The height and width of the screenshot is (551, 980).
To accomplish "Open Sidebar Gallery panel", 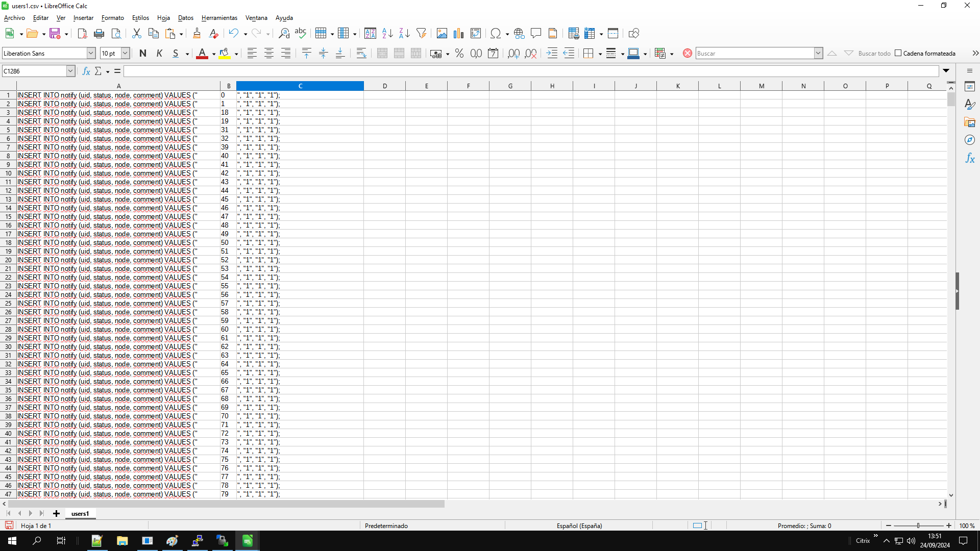I will coord(970,122).
